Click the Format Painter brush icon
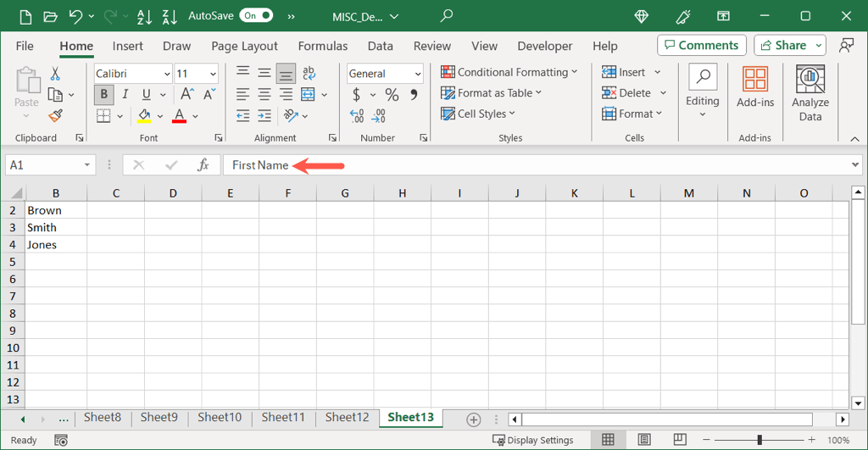The height and width of the screenshot is (450, 868). pyautogui.click(x=55, y=115)
